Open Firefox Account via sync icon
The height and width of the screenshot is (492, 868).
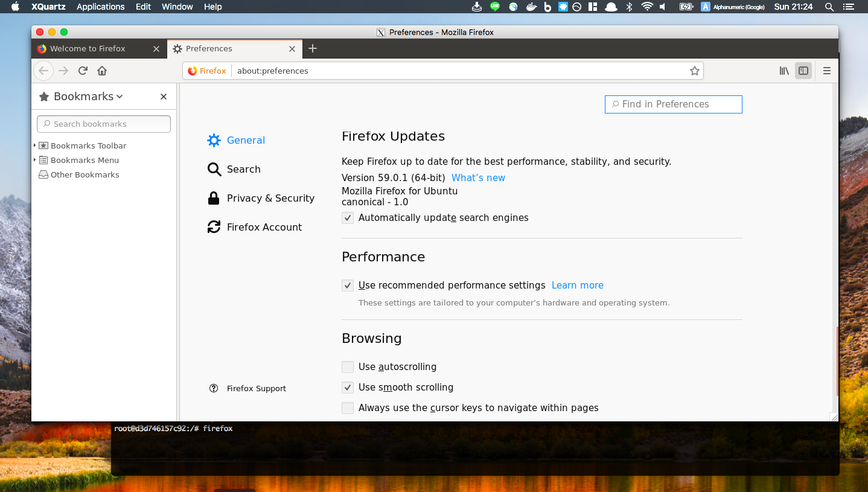[214, 226]
